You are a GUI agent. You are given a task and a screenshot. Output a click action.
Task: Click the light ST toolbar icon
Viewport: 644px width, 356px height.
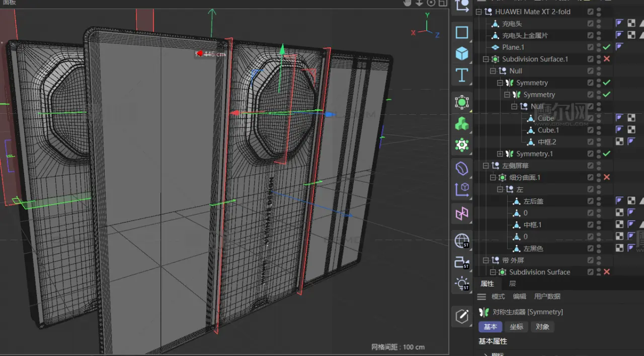[x=462, y=284]
